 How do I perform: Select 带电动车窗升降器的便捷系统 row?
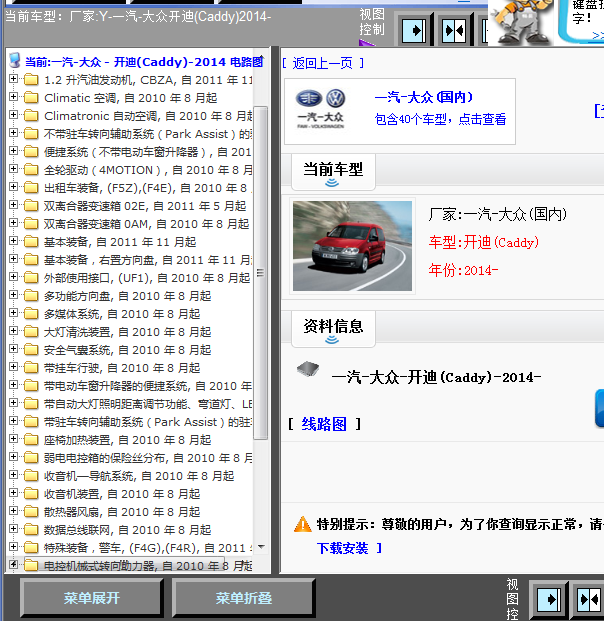[x=147, y=386]
